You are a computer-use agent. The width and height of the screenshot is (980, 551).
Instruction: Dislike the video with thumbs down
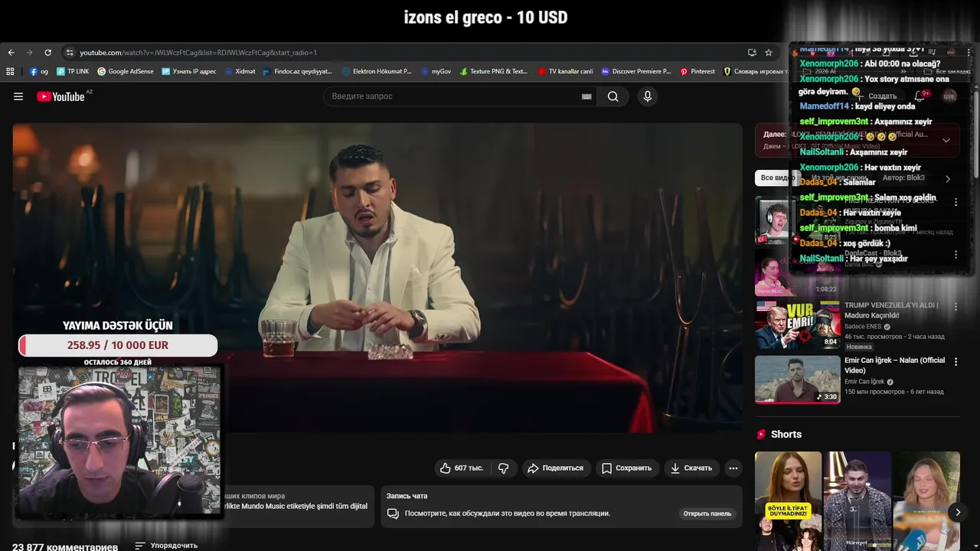click(x=503, y=468)
